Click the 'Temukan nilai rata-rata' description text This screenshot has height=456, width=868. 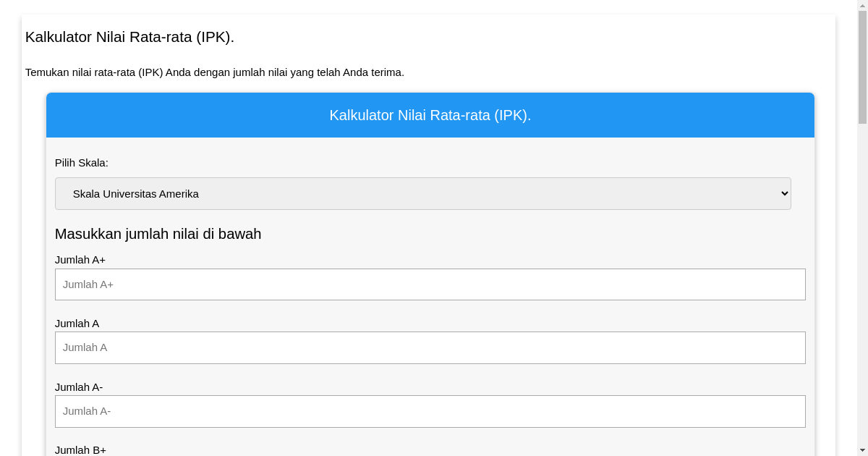pyautogui.click(x=215, y=72)
